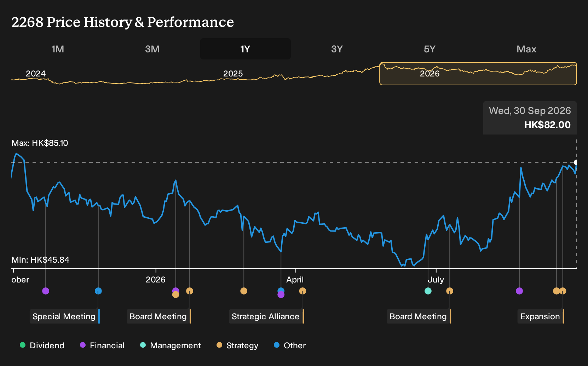Select the active 1Y range tab

click(245, 49)
